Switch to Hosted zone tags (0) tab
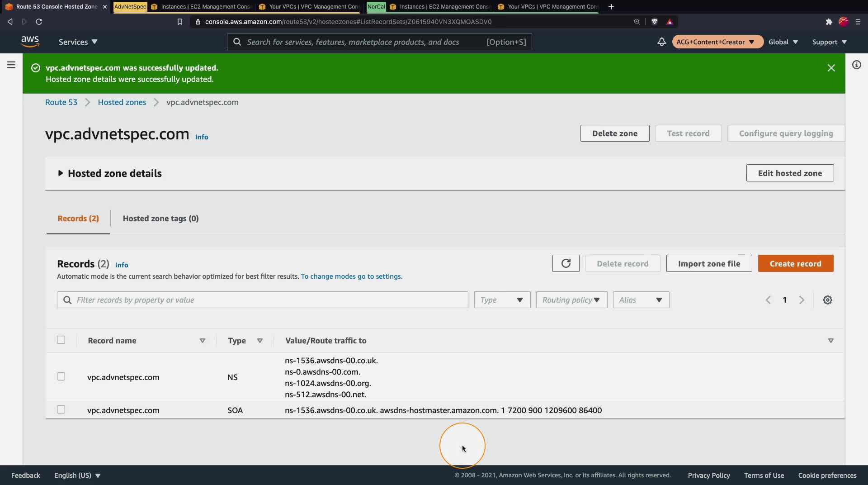868x485 pixels. click(160, 219)
